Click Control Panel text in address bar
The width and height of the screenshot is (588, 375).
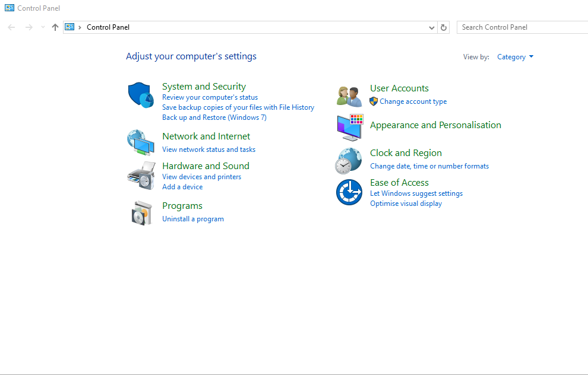(x=108, y=27)
